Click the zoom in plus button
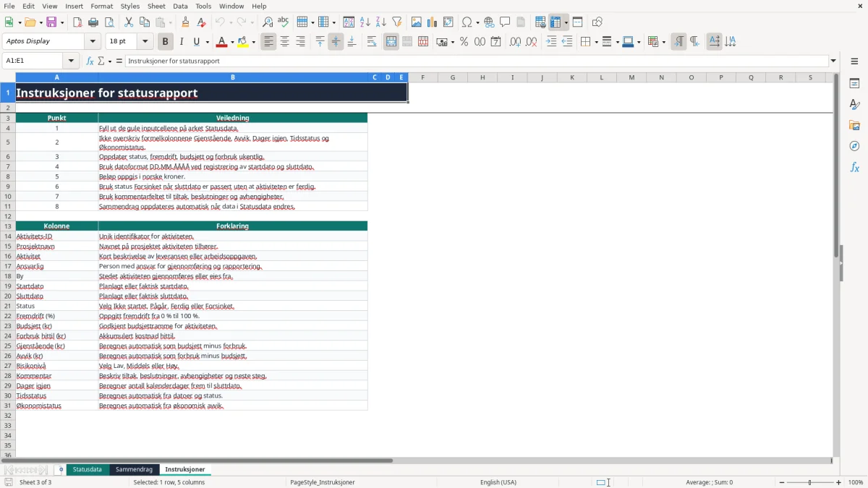 [838, 482]
